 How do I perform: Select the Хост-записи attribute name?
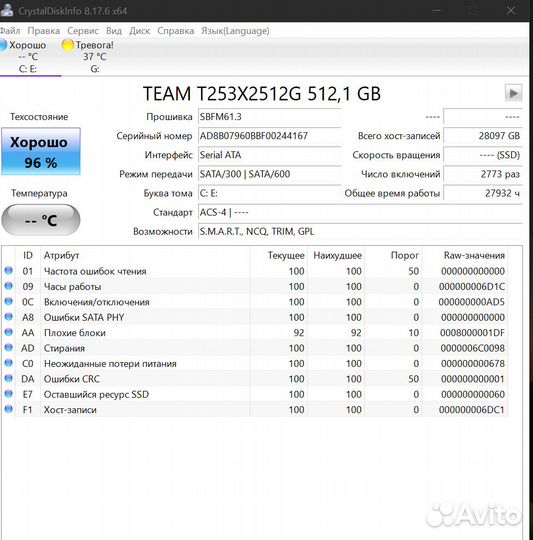point(70,410)
